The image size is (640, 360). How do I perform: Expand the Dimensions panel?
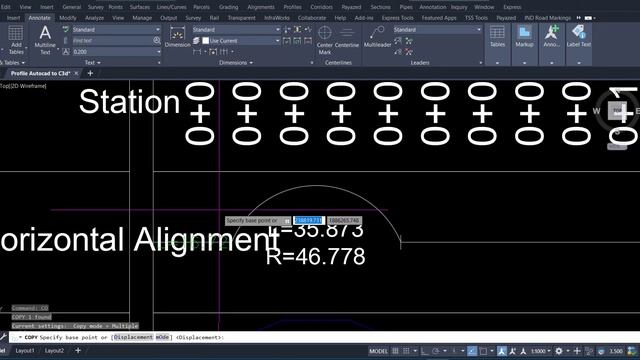pos(236,62)
